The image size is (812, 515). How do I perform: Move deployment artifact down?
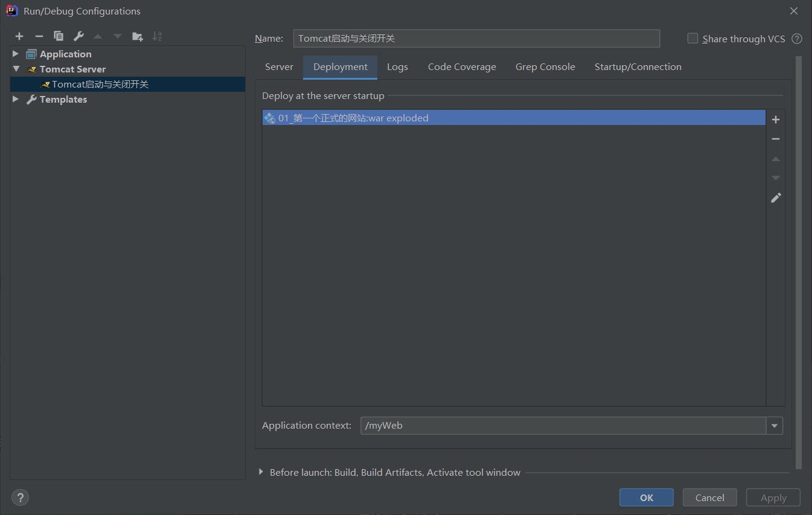click(776, 178)
